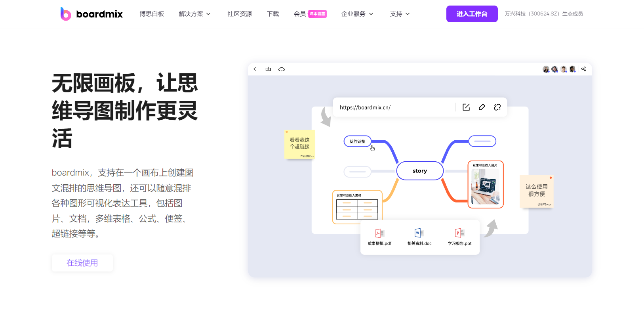Click the export icon in the board toolbar
644x325 pixels.
point(268,69)
